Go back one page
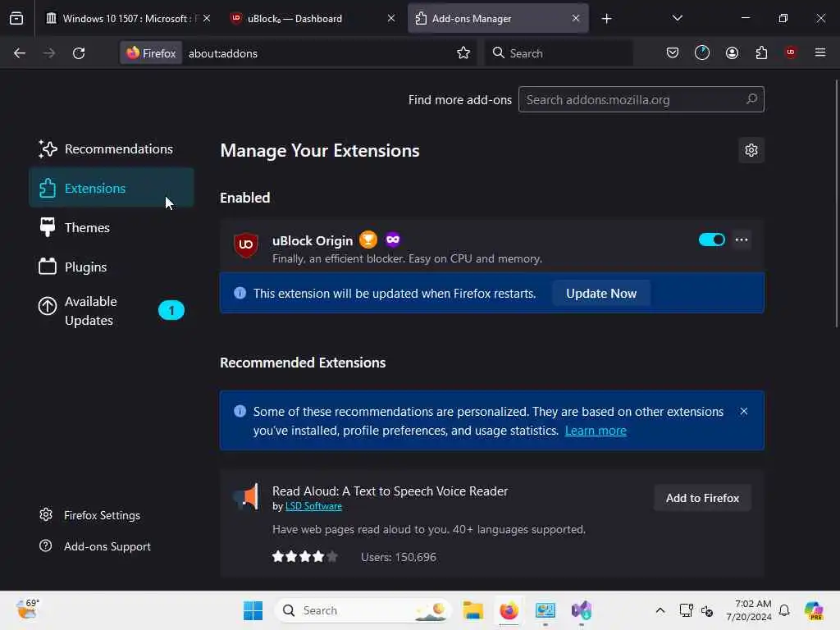 pos(20,53)
